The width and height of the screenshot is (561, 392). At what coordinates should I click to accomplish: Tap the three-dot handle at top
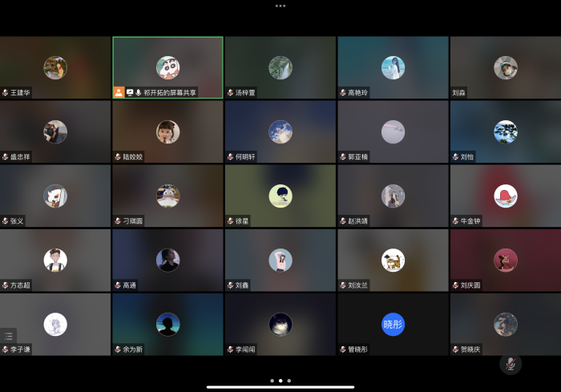(280, 6)
